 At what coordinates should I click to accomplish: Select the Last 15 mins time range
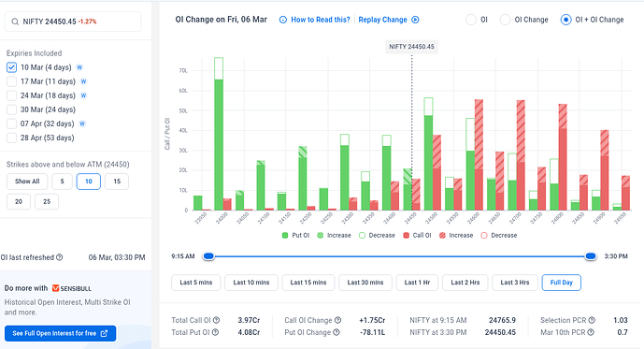coord(308,283)
